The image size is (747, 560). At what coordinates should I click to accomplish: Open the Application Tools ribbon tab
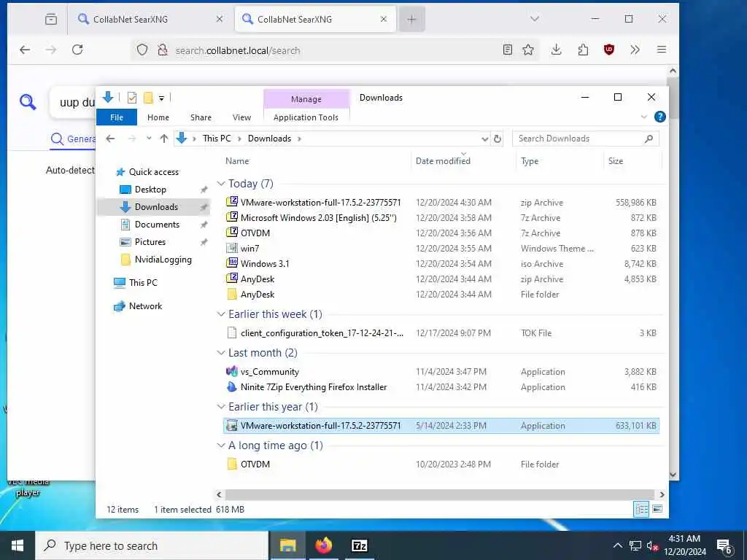pos(306,117)
